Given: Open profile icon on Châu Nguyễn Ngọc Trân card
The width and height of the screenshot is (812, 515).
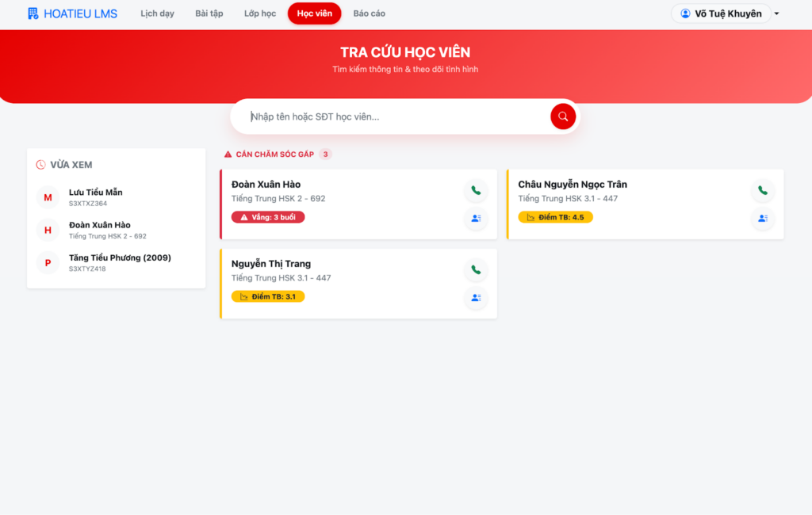Looking at the screenshot, I should (x=763, y=218).
